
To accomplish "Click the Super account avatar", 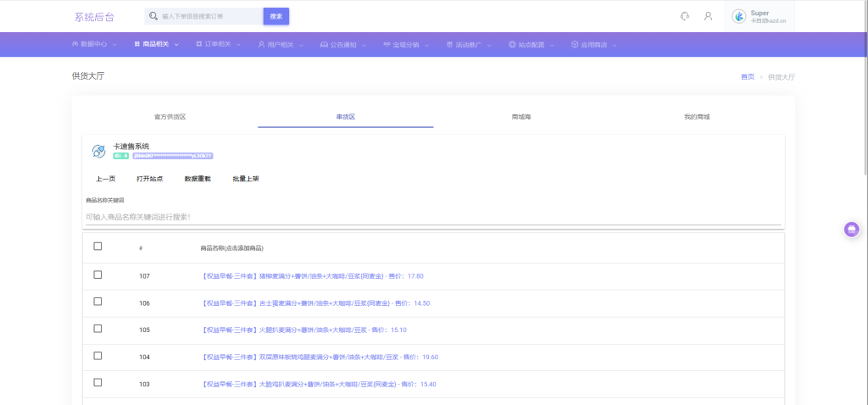I will tap(738, 16).
